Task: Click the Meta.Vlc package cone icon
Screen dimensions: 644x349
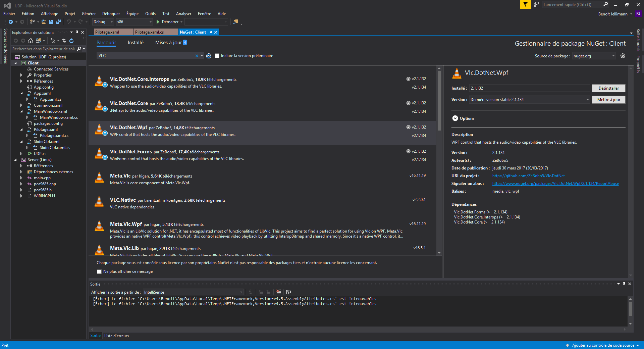Action: (x=99, y=178)
